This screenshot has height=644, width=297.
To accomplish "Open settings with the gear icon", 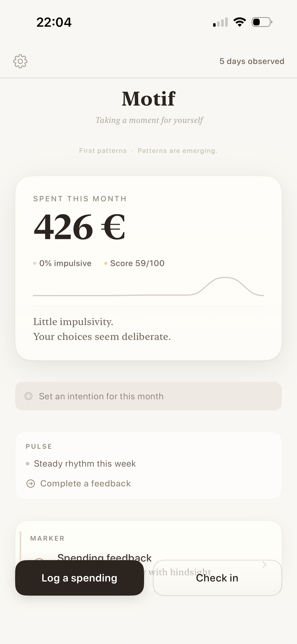I will click(x=21, y=61).
